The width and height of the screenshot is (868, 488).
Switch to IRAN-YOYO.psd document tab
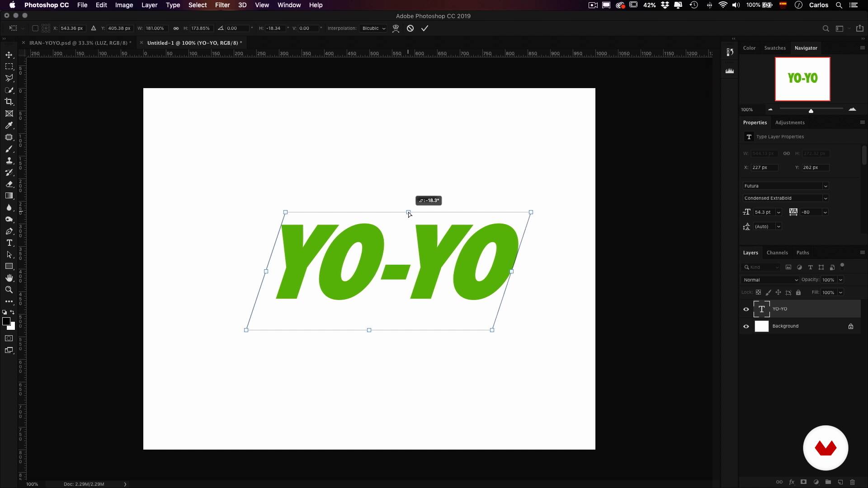(80, 43)
